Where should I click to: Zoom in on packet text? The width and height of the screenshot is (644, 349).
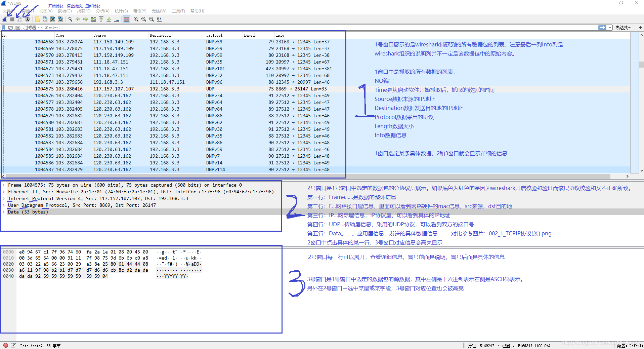click(136, 19)
